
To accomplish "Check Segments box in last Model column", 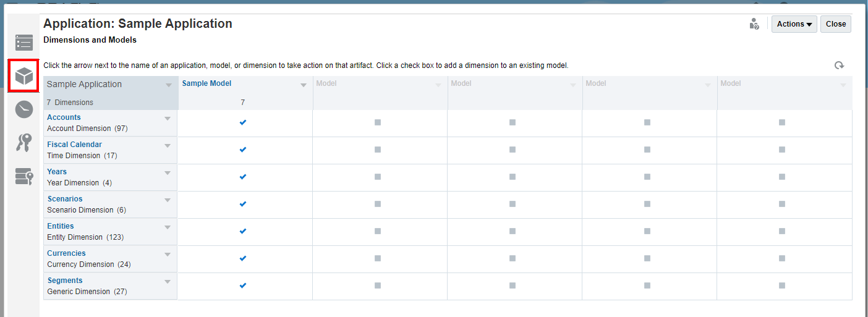I will [x=782, y=285].
